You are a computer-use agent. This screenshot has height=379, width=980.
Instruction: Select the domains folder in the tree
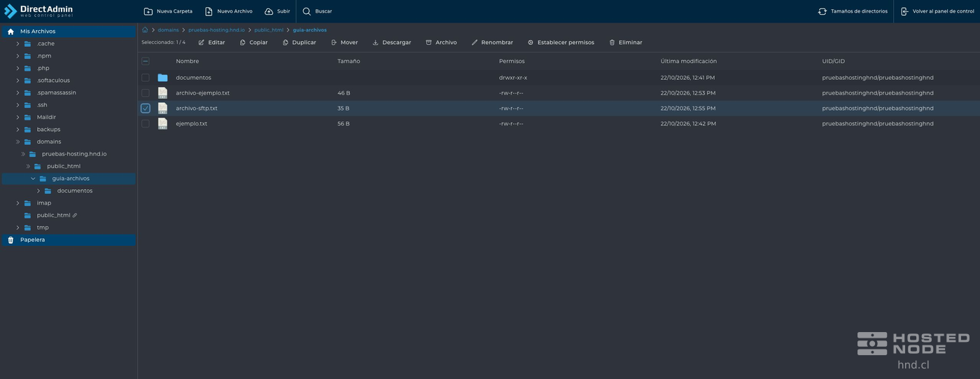point(49,142)
